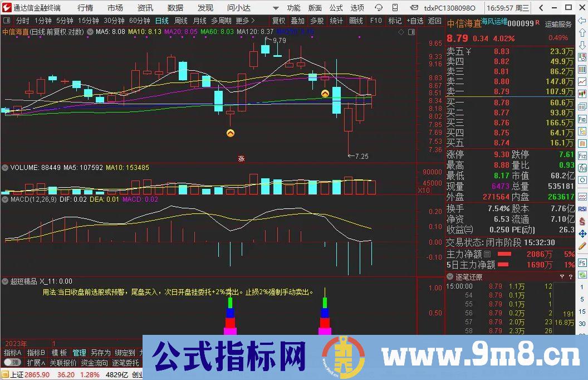This screenshot has height=380, width=588.
Task: Click the left arrow icon in right sidebar
Action: [582, 21]
